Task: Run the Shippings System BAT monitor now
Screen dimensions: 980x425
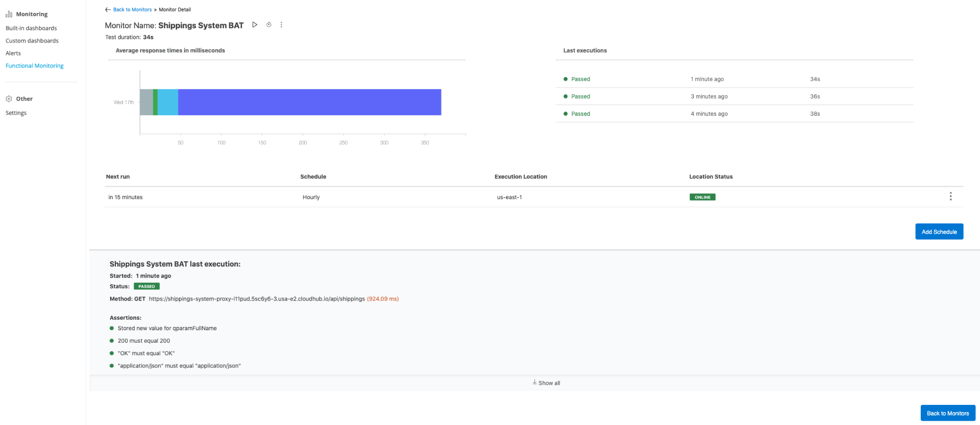Action: [x=255, y=25]
